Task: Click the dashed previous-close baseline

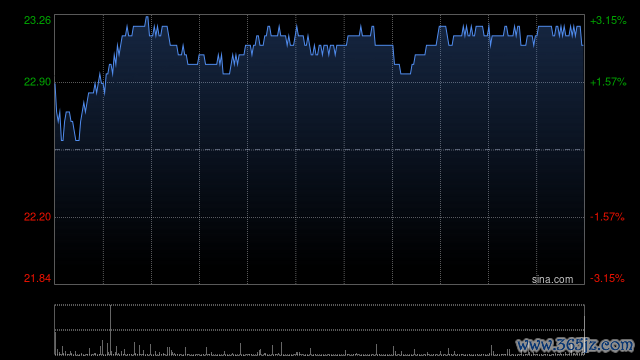Action: point(320,150)
